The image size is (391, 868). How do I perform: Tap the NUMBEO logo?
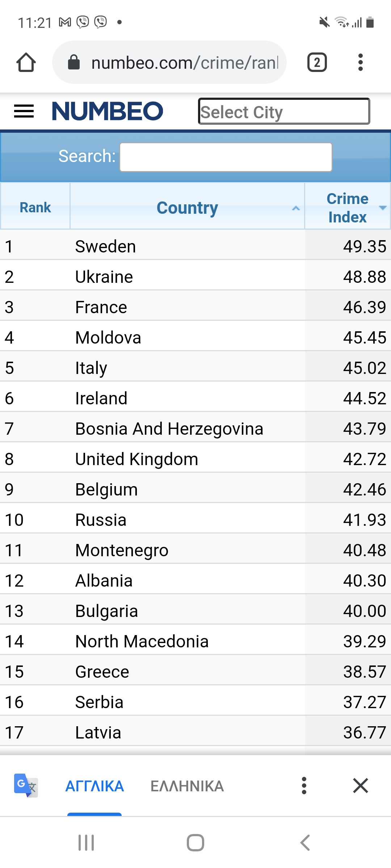coord(108,111)
